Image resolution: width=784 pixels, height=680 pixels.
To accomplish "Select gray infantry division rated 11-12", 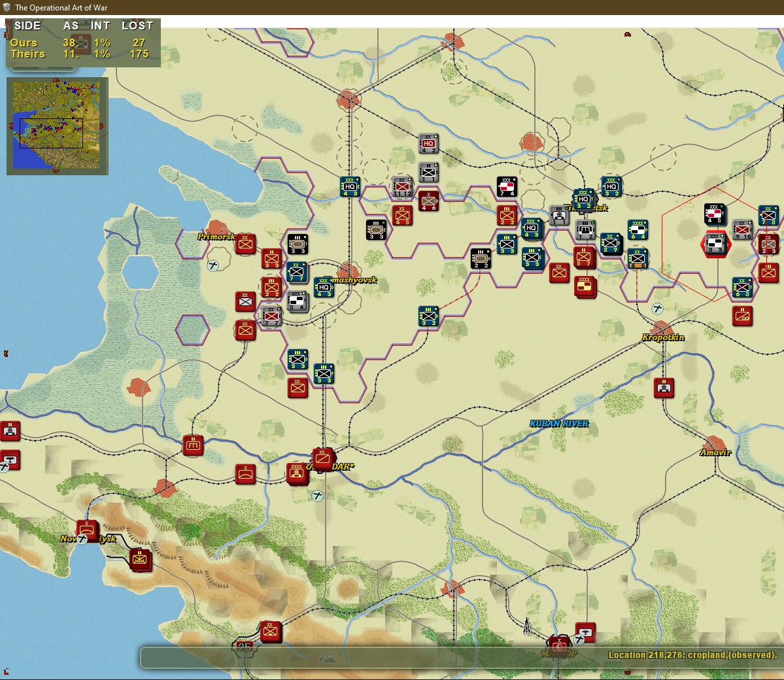I will click(x=402, y=186).
